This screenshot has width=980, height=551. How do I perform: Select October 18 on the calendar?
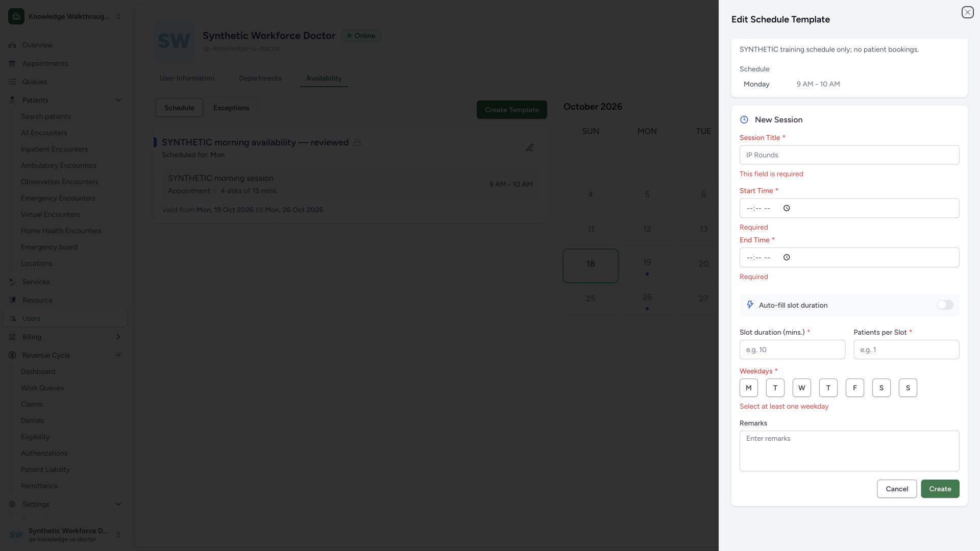point(591,266)
